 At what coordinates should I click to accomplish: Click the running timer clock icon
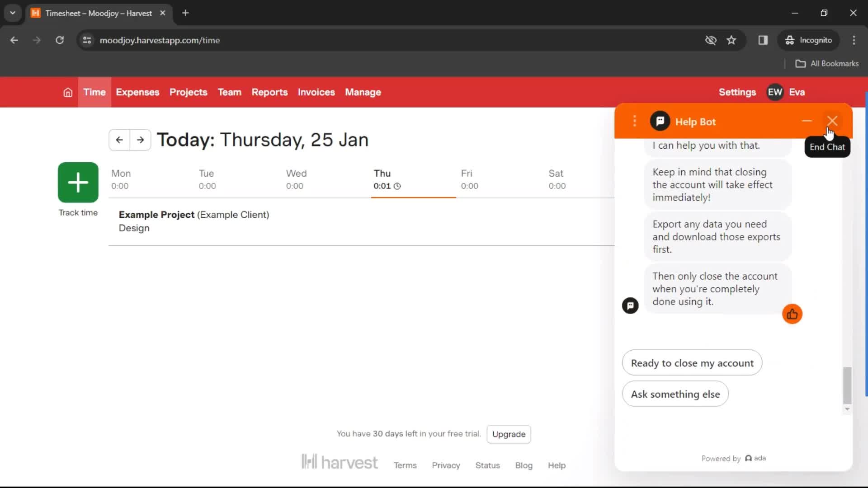397,186
